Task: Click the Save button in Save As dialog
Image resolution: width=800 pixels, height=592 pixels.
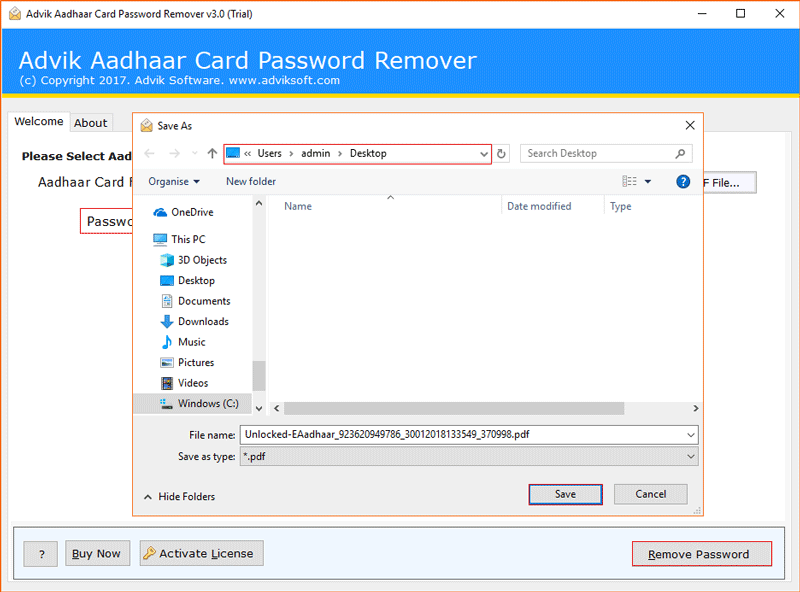Action: tap(565, 494)
